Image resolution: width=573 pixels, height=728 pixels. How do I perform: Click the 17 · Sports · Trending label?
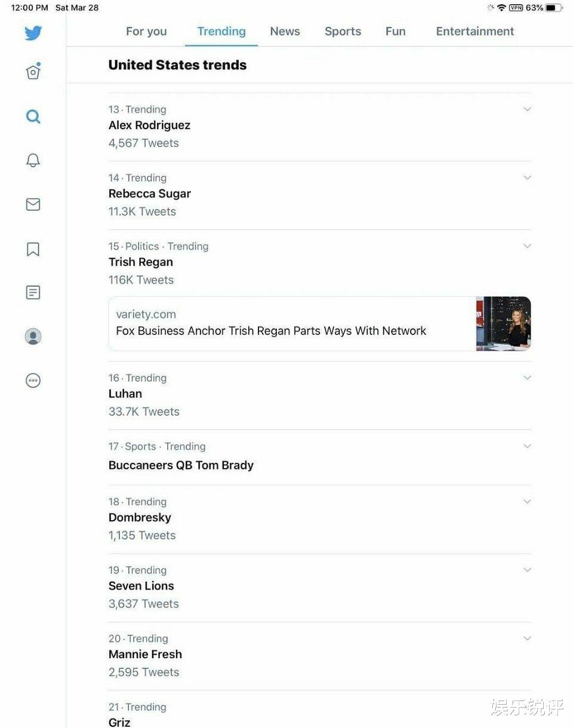[x=157, y=447]
